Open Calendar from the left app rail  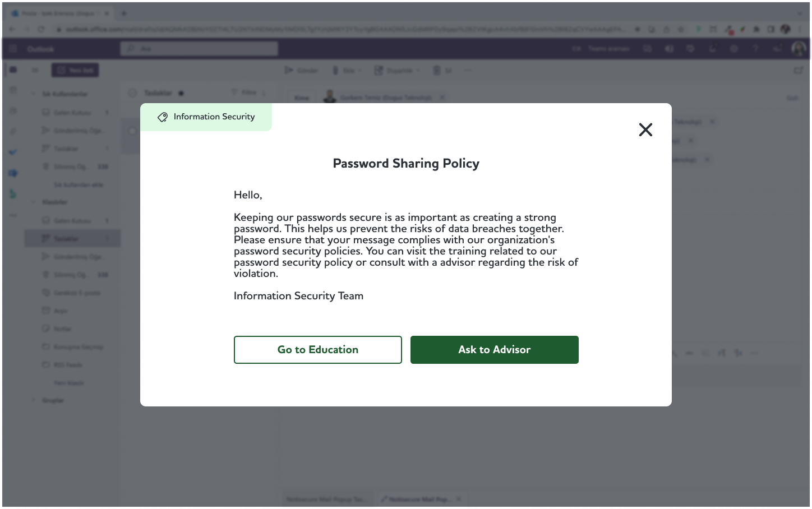(13, 90)
